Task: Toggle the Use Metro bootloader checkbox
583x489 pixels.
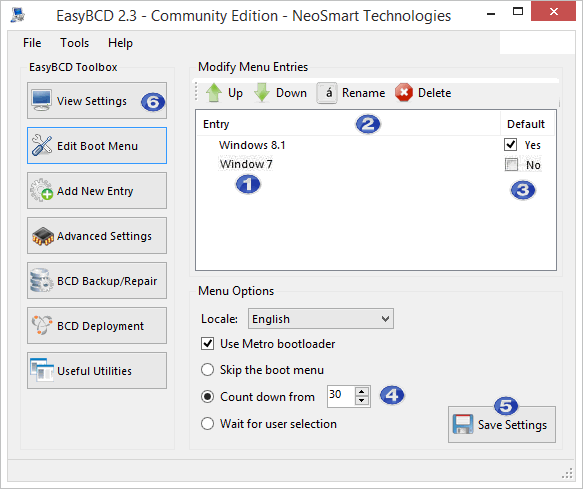Action: (207, 344)
